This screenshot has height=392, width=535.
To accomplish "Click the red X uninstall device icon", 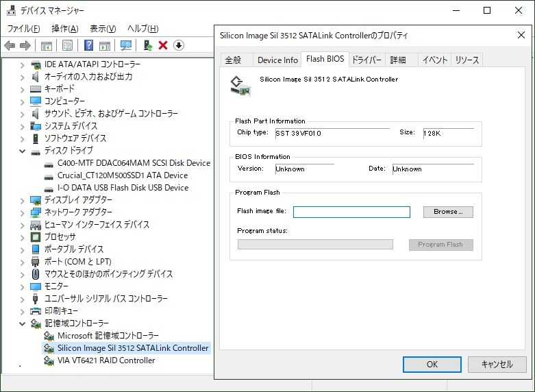I will 163,45.
